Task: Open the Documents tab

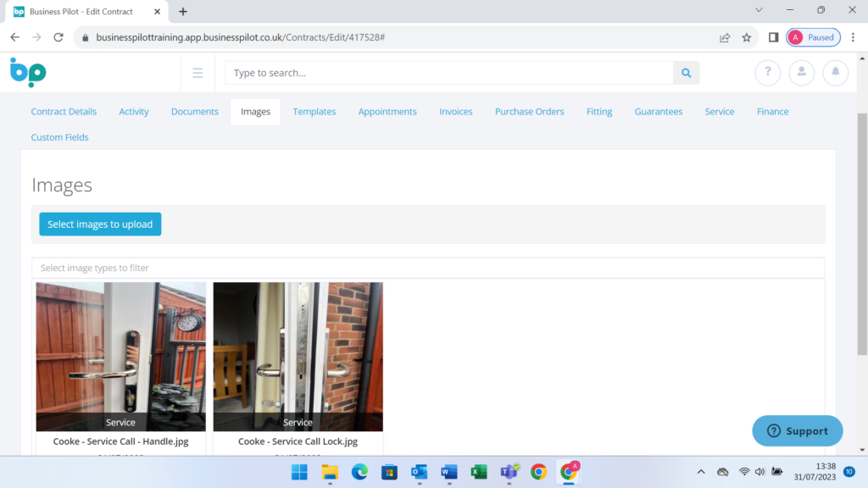Action: (x=195, y=112)
